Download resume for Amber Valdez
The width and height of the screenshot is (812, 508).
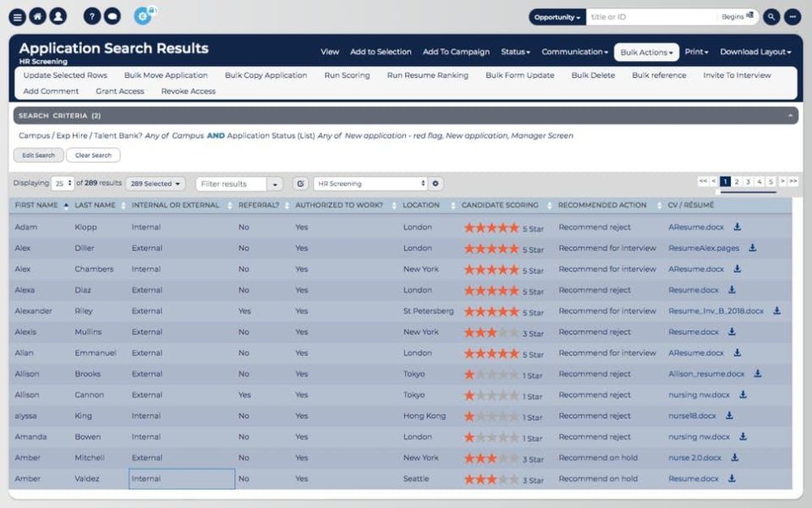coord(732,479)
